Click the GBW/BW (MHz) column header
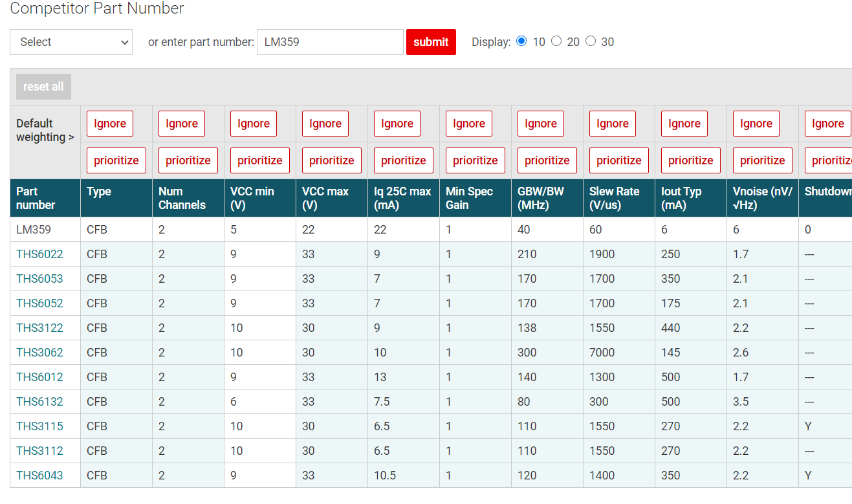 [x=547, y=198]
